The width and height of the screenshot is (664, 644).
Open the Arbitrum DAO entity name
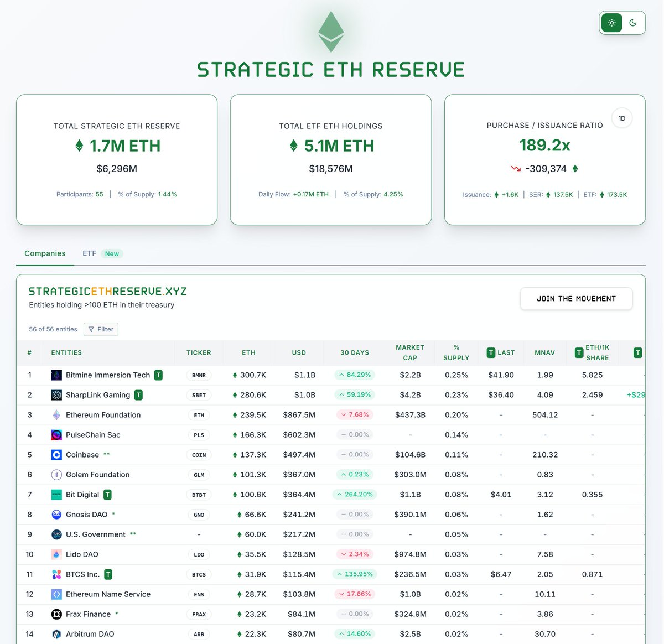(90, 634)
